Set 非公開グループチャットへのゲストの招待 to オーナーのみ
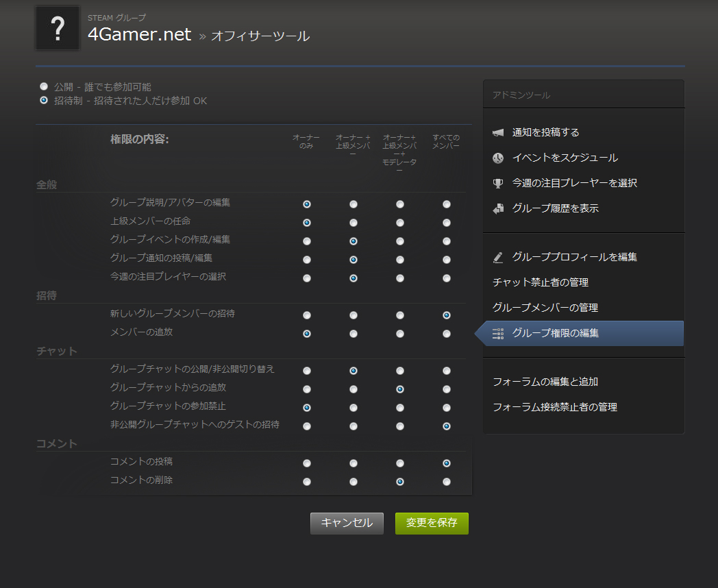Viewport: 718px width, 588px height. pos(307,426)
